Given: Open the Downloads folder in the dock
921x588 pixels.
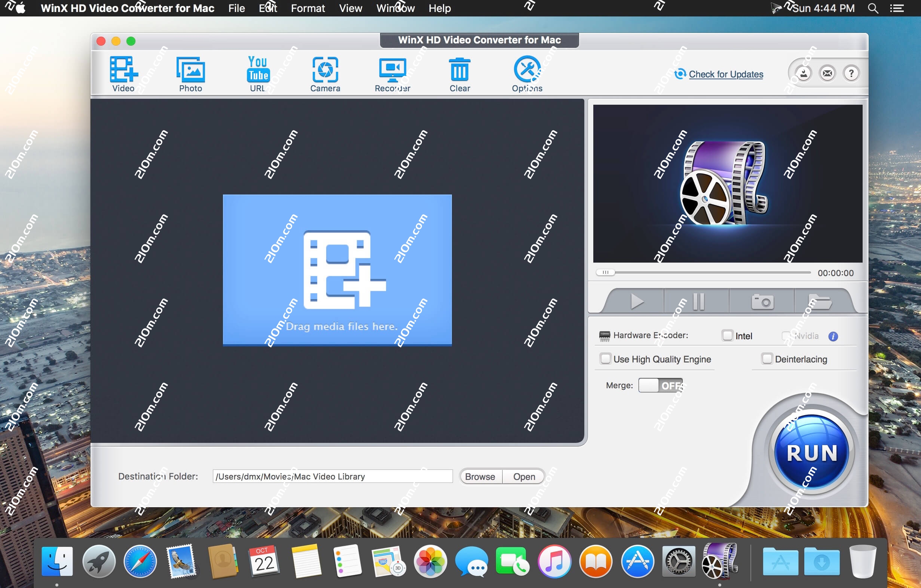Looking at the screenshot, I should (821, 561).
